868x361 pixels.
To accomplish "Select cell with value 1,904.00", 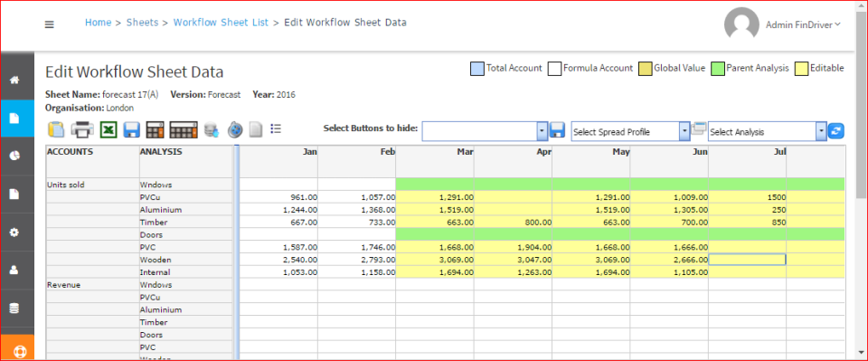I will [514, 247].
